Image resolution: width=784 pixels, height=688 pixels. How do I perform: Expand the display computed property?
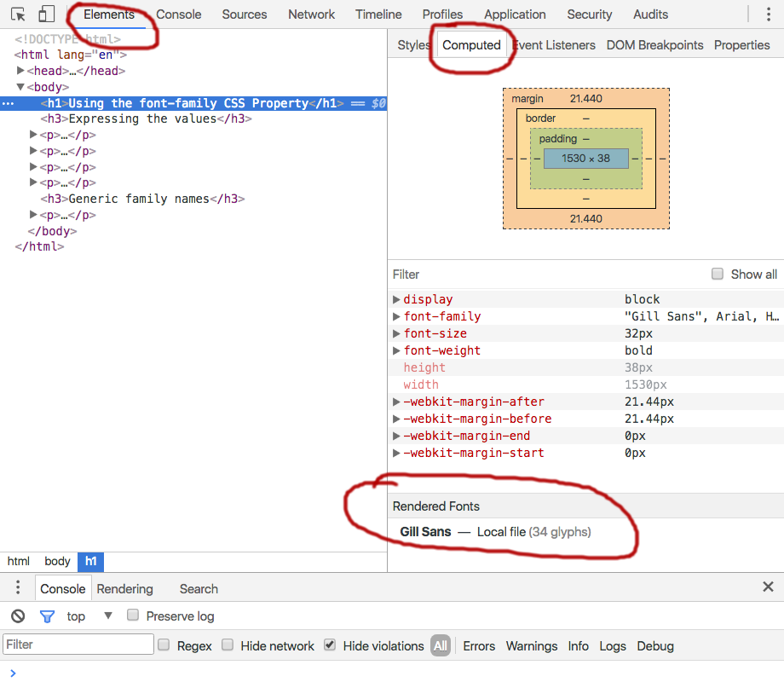396,299
